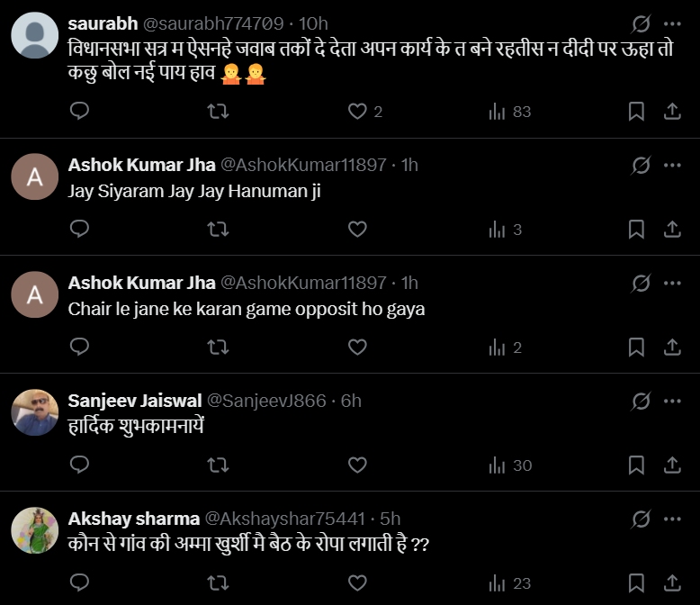Open more options on saurabh's tweet
The image size is (700, 605).
(x=672, y=23)
